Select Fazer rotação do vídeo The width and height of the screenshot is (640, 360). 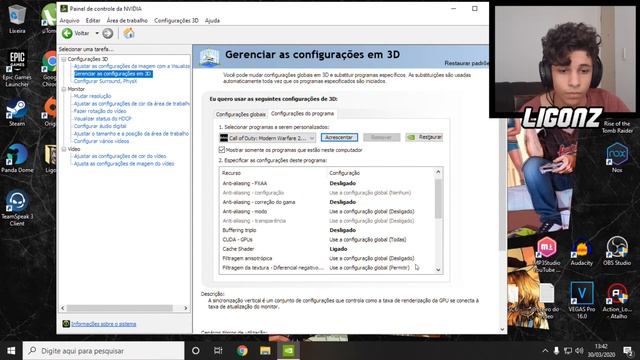(100, 111)
